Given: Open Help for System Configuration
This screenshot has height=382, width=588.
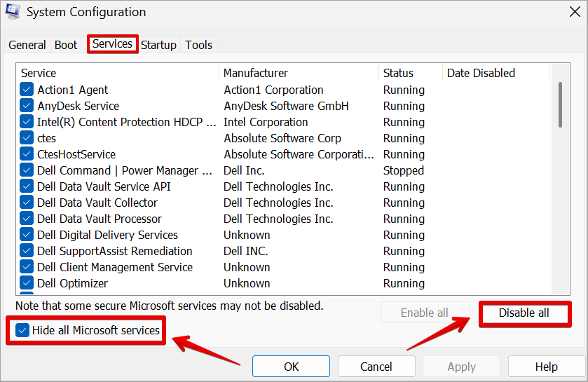Looking at the screenshot, I should [546, 367].
